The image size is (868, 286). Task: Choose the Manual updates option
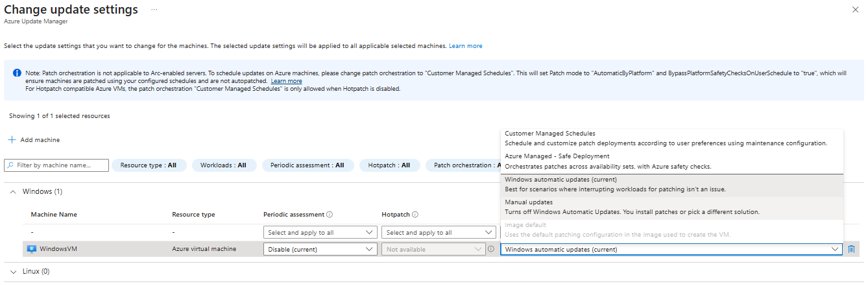point(672,207)
